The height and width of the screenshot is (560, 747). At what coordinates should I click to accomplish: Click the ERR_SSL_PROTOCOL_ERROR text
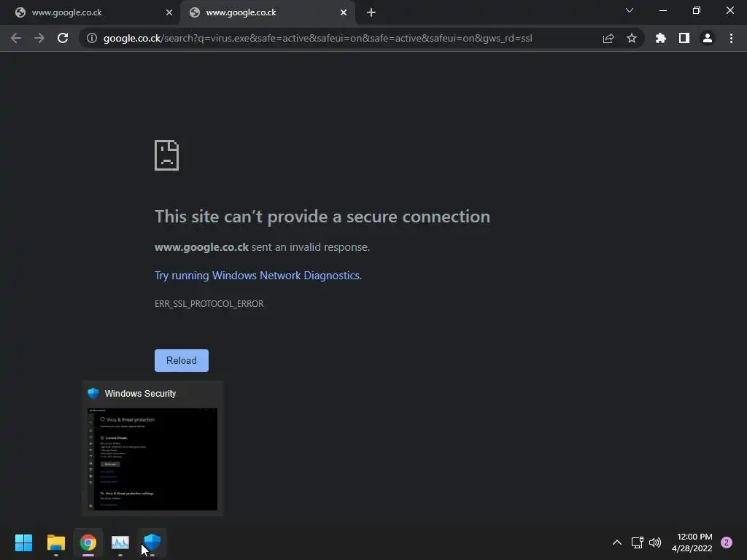click(209, 304)
